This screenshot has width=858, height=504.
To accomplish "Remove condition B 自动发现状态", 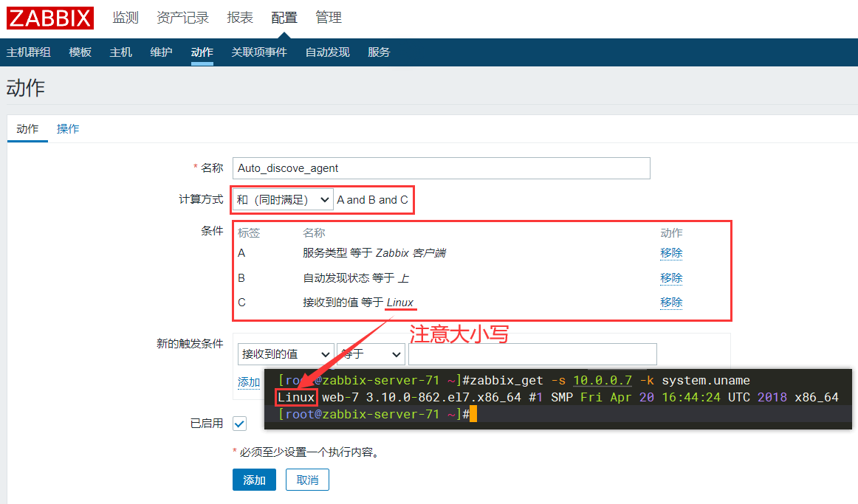I will 671,277.
